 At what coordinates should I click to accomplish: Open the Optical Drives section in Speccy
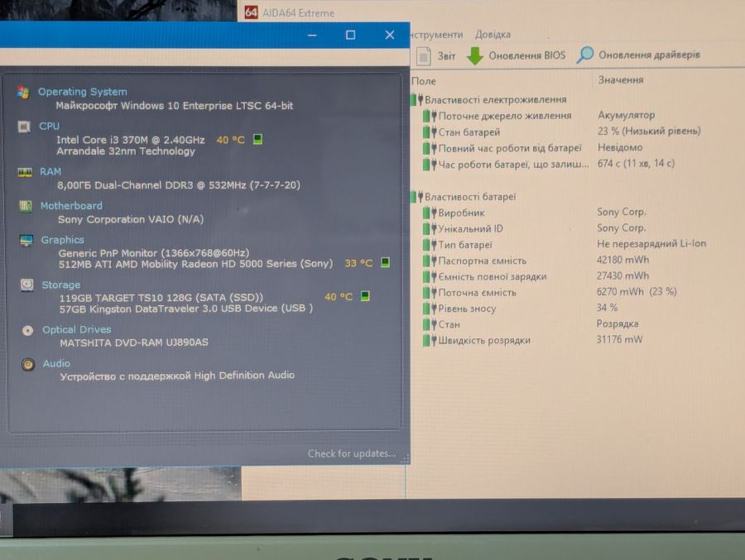(x=76, y=330)
